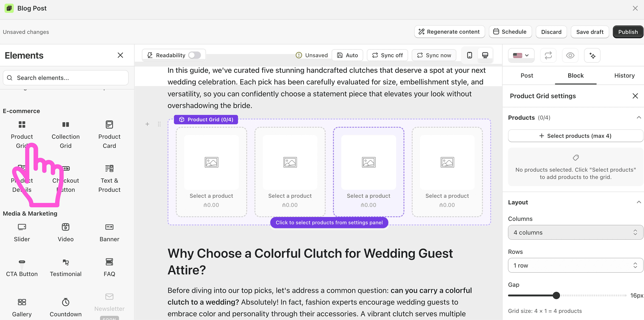Toggle preview eye icon
Image resolution: width=644 pixels, height=320 pixels.
(570, 55)
